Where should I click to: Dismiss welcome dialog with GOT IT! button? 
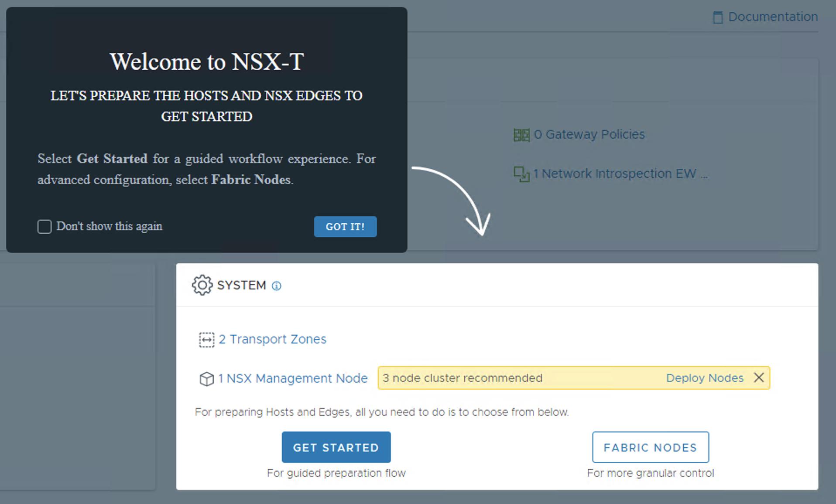pyautogui.click(x=345, y=227)
